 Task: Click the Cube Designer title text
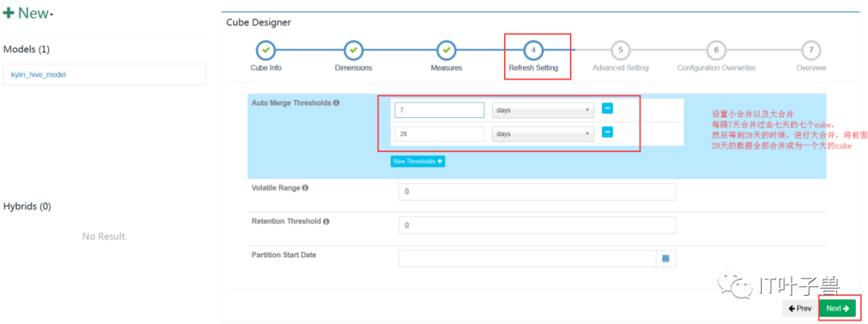259,23
